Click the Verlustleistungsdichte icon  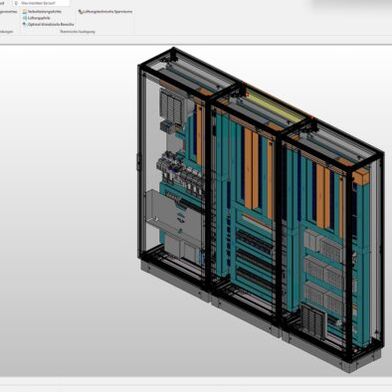(25, 11)
